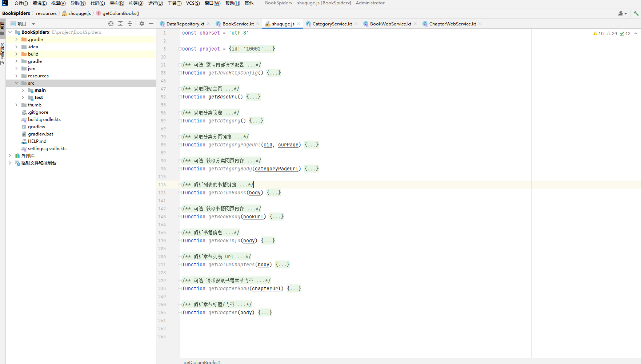The width and height of the screenshot is (641, 364).
Task: Unfold the getJavaHttpConfig function fold toggle
Action: (180, 73)
